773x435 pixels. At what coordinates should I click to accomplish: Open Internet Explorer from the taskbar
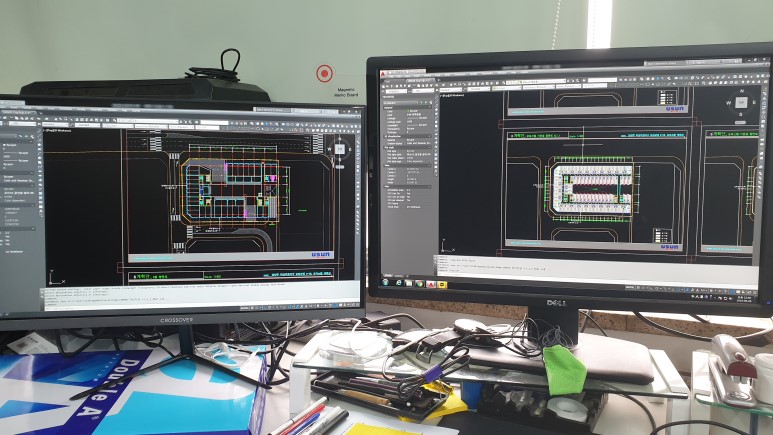click(400, 284)
